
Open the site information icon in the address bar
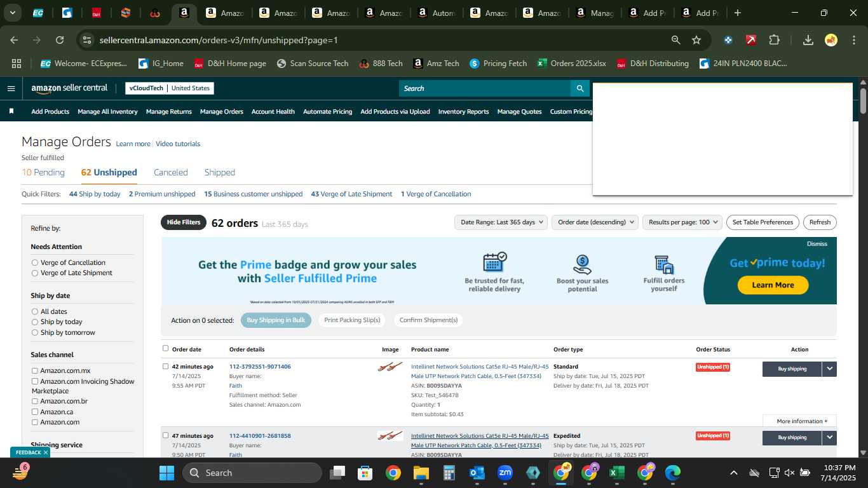pyautogui.click(x=88, y=40)
